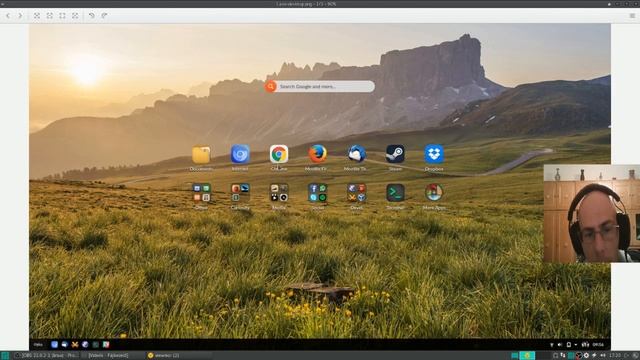Click the green start button in taskbar
Screen dimensions: 640x360
pyautogui.click(x=4, y=356)
